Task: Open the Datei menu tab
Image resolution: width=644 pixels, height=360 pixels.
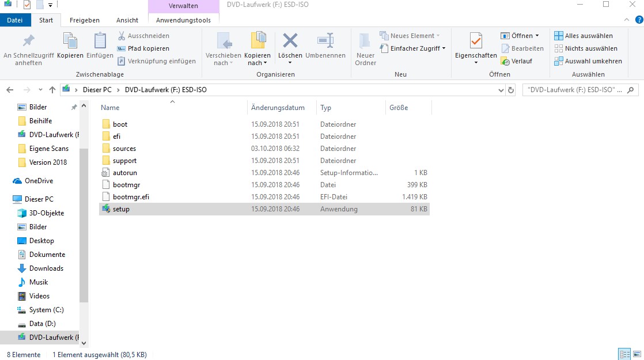Action: coord(15,20)
